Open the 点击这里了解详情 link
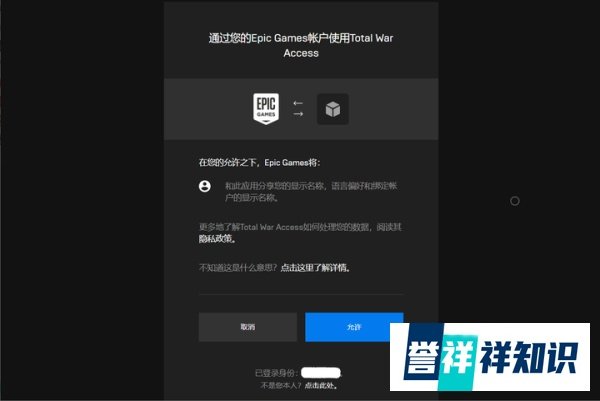This screenshot has height=401, width=600. tap(315, 267)
